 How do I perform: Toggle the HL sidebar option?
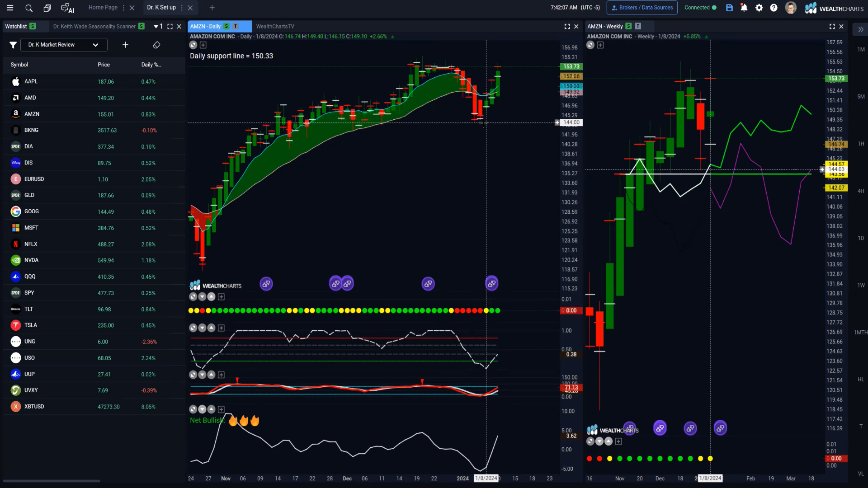pos(861,380)
